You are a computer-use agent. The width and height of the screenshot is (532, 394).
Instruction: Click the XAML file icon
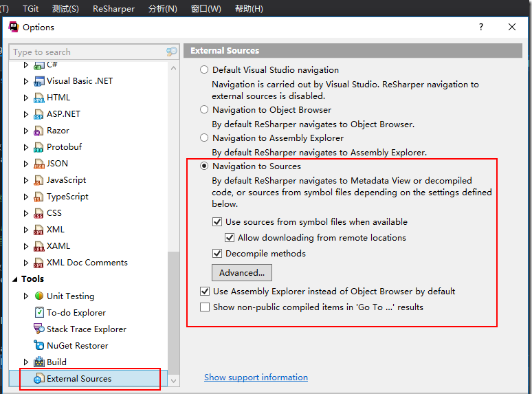(38, 246)
